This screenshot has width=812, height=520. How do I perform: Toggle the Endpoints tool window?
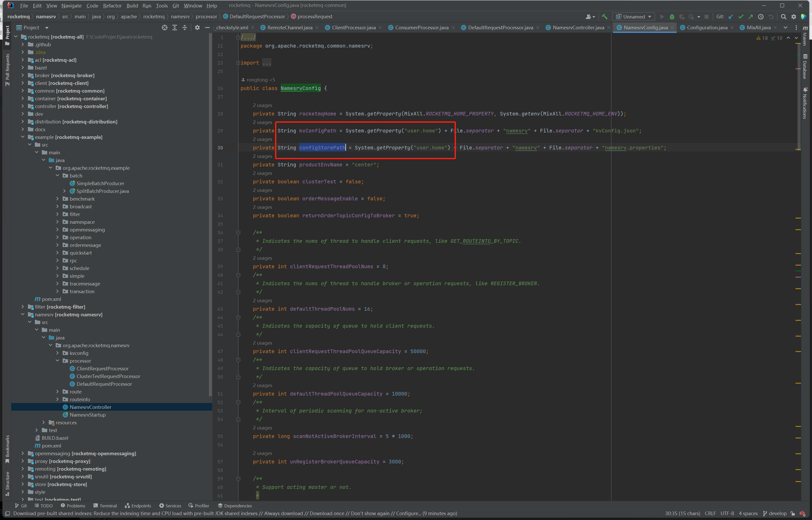138,506
